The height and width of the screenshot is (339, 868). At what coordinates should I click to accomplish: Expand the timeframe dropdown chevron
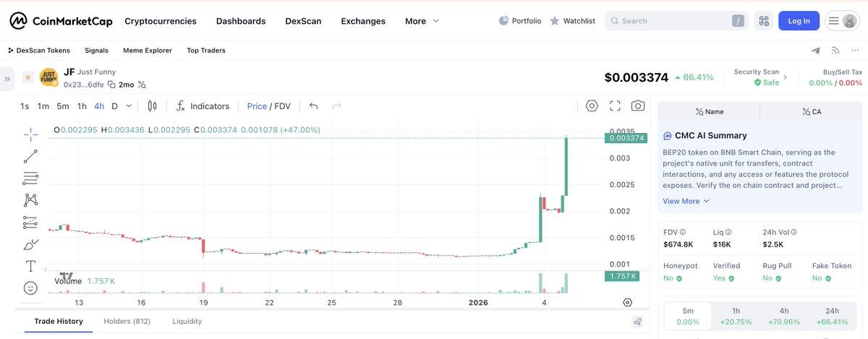[x=129, y=106]
